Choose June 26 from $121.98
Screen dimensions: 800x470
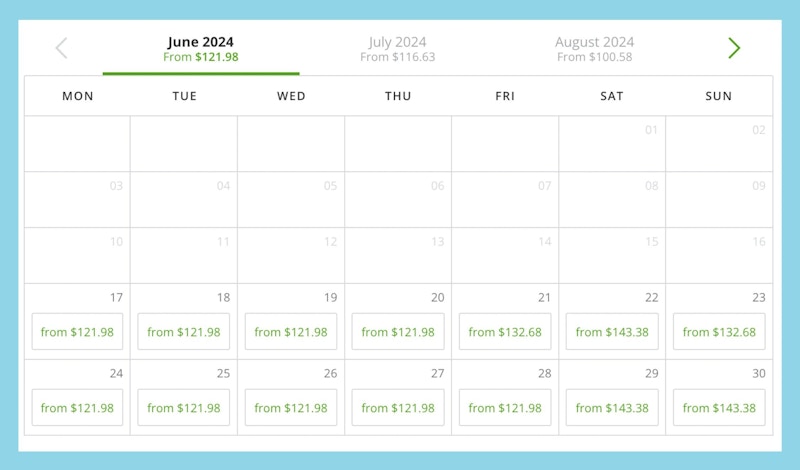click(291, 408)
